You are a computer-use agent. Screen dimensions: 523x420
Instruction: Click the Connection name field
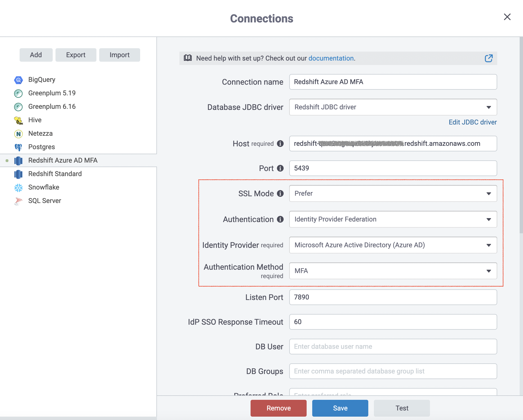coord(393,82)
